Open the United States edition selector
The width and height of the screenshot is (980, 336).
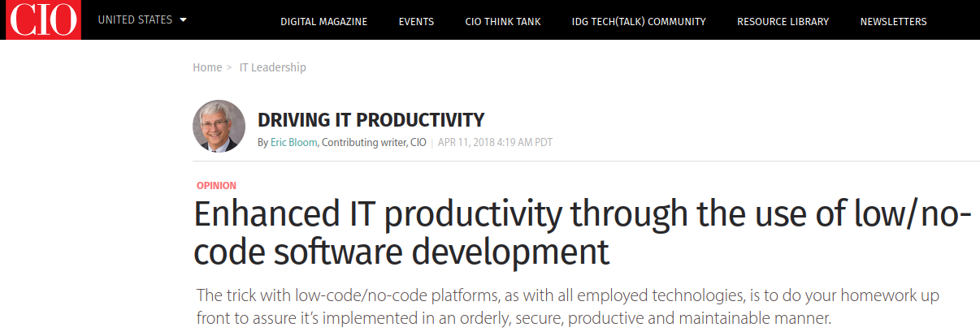[x=142, y=19]
